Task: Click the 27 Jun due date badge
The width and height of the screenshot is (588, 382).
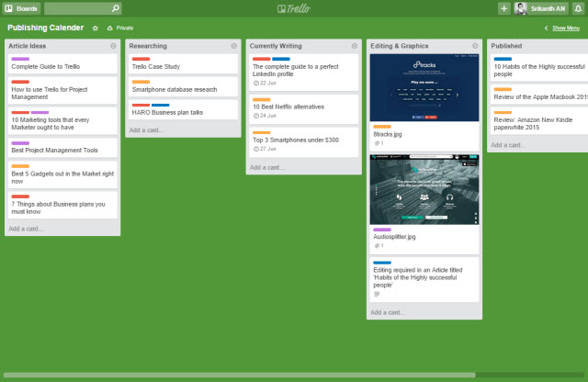Action: pos(265,149)
